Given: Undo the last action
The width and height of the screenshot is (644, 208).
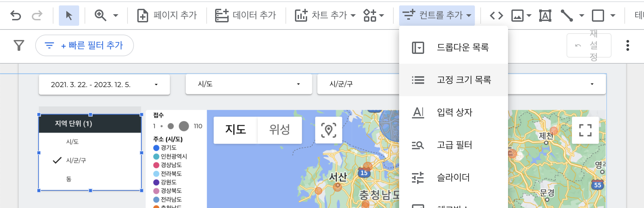Looking at the screenshot, I should (16, 15).
